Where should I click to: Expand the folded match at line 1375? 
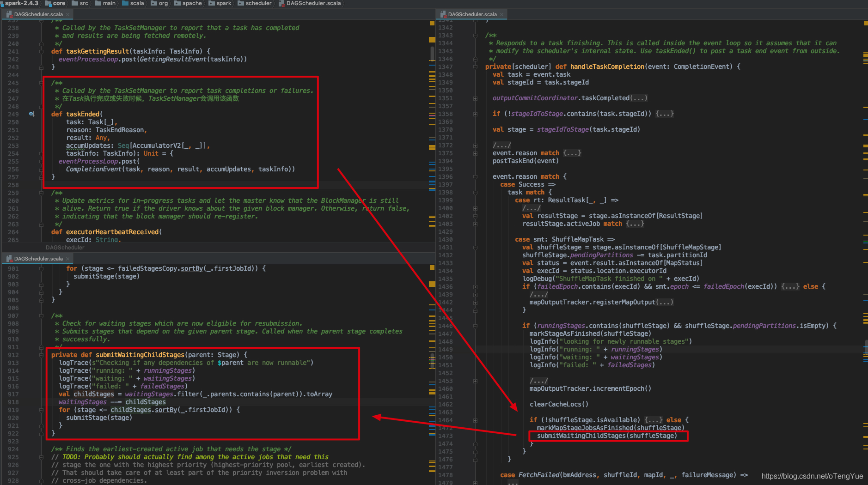tap(475, 153)
